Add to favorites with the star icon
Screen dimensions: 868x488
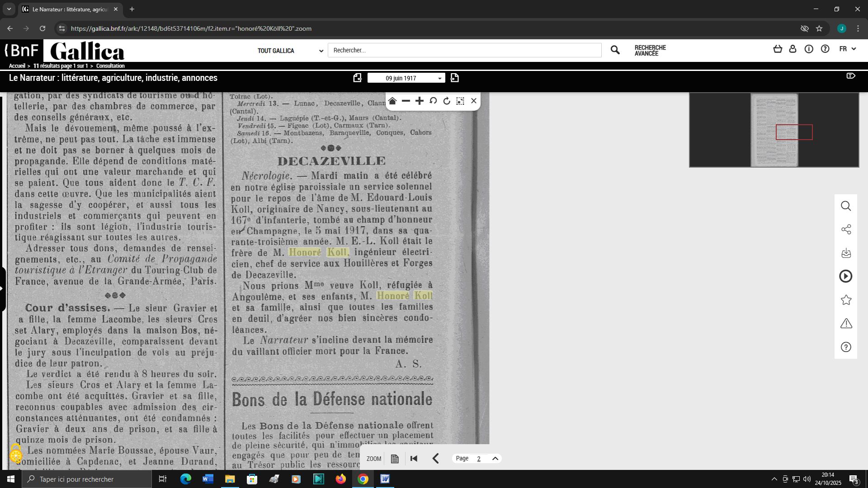pyautogui.click(x=846, y=300)
